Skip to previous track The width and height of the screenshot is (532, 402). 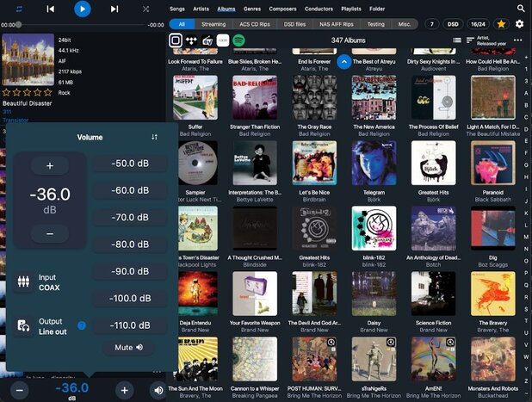coord(50,9)
